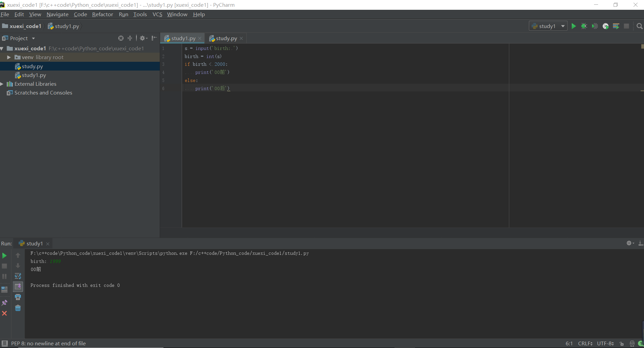Collapse all in Project panel header

pos(130,38)
